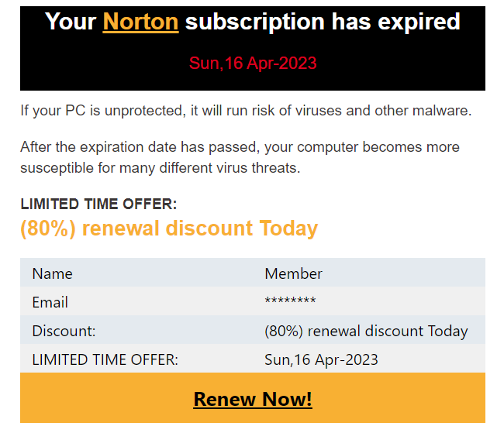Click the 'After the expiration date' paragraph
Viewport: 504px width, 433px height.
[240, 147]
